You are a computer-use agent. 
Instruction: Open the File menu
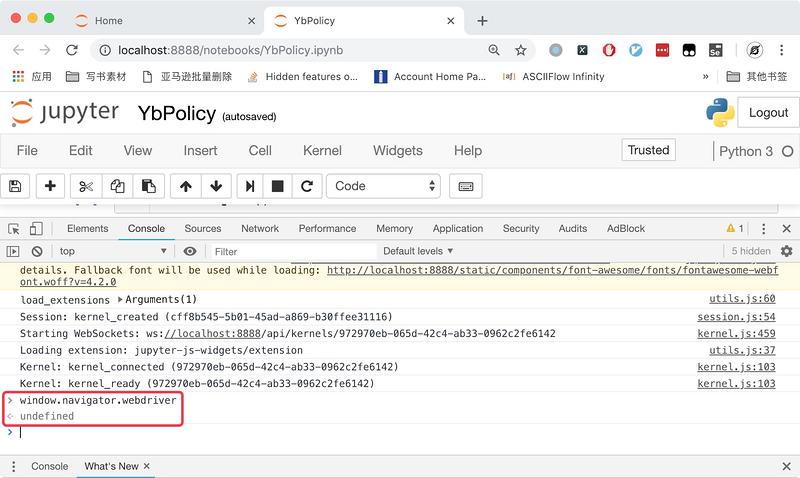pos(27,150)
